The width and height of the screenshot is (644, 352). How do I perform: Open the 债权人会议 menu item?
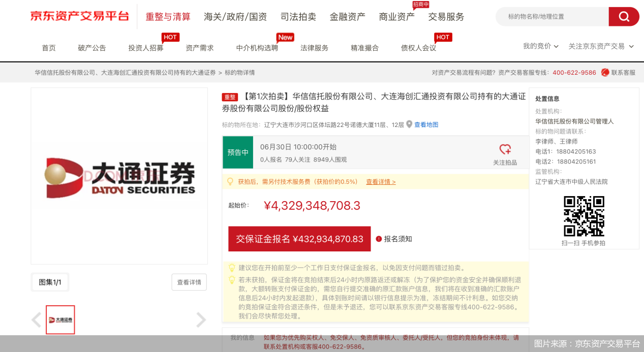[x=419, y=48]
